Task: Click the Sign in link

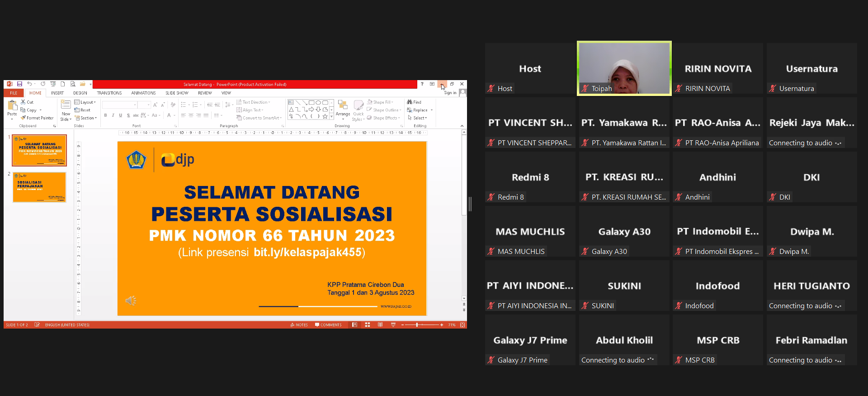Action: [450, 93]
